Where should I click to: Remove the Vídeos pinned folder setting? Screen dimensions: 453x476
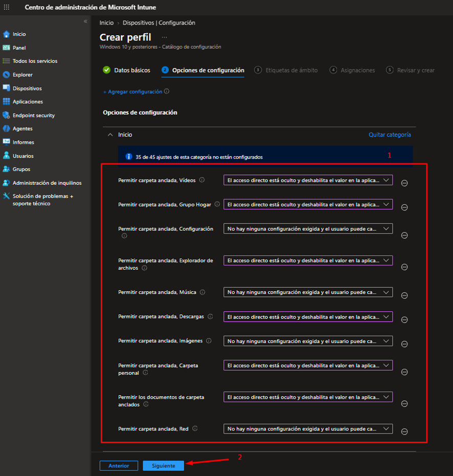point(404,183)
